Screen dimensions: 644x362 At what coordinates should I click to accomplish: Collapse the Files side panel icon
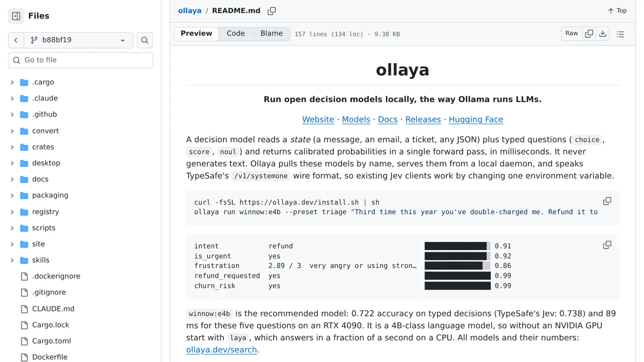coord(16,16)
